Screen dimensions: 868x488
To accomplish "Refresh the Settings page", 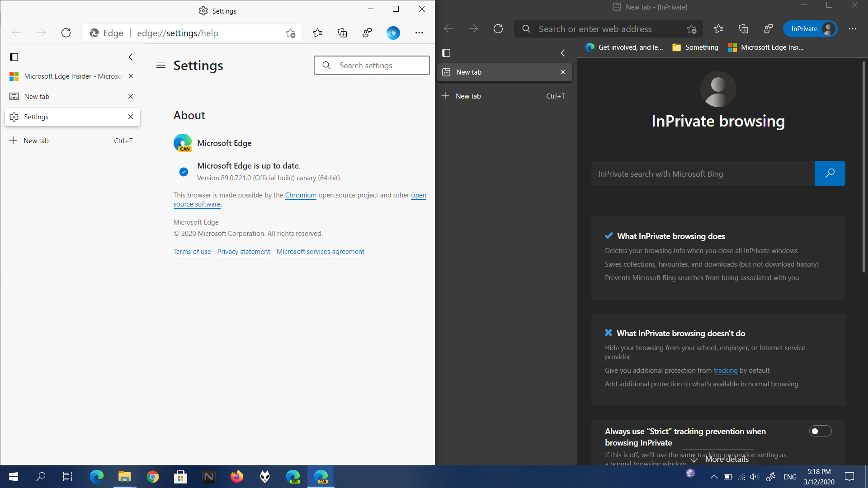I will pos(66,33).
